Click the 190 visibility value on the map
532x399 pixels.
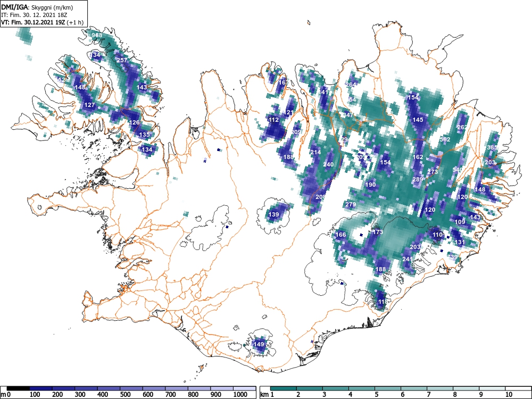(x=370, y=185)
